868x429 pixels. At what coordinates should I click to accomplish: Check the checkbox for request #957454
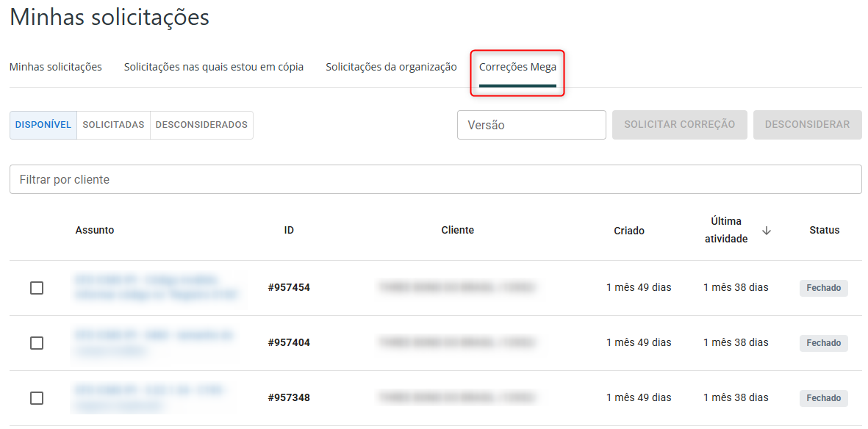coord(37,288)
